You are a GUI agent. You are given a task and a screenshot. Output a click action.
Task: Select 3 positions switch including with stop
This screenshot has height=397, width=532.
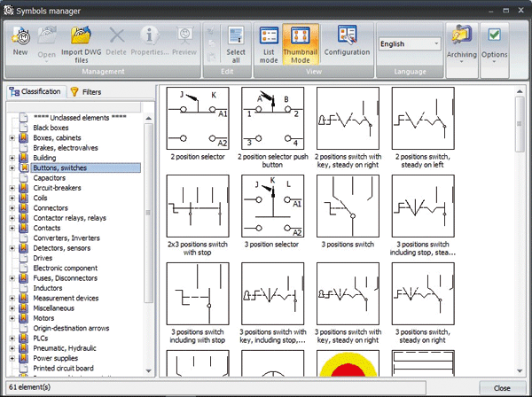point(198,293)
